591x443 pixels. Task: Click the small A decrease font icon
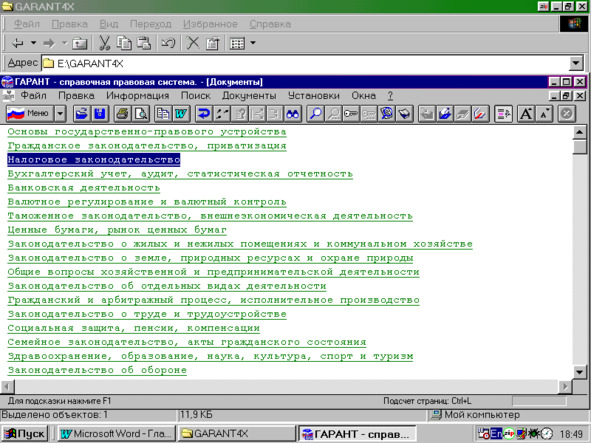pos(544,113)
